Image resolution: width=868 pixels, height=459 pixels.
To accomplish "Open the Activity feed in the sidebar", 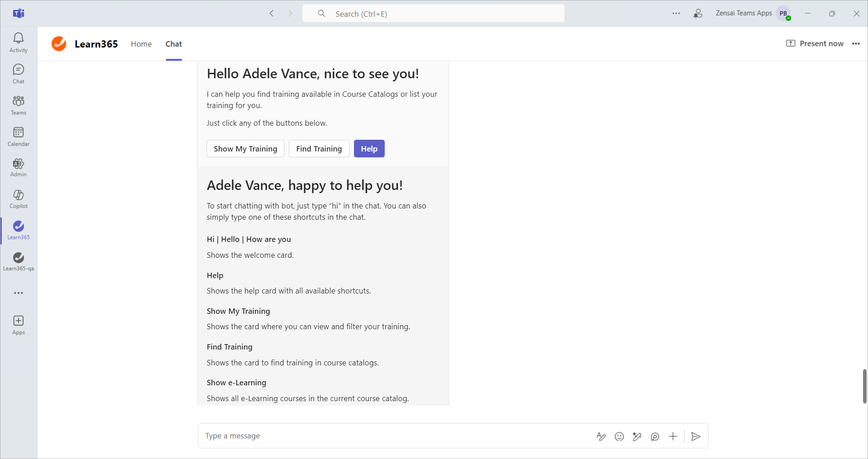I will (x=19, y=43).
